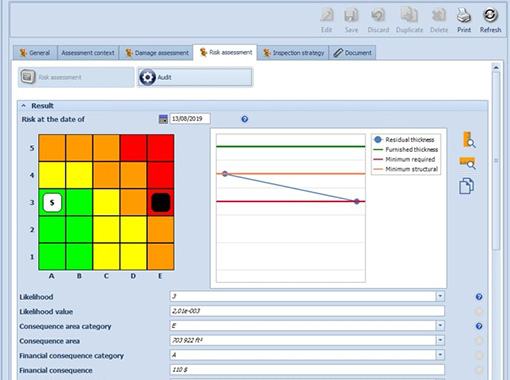
Task: Collapse the Result section
Action: click(24, 106)
